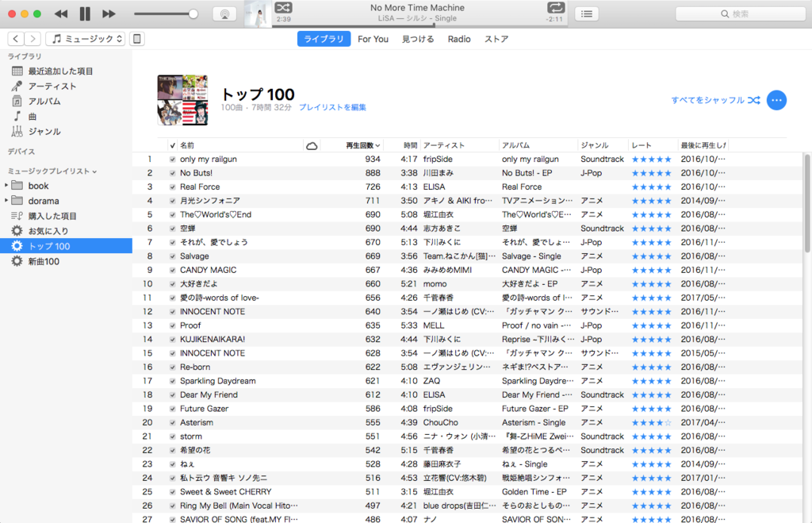Select the Sparkling Daydream song row

pos(467,381)
